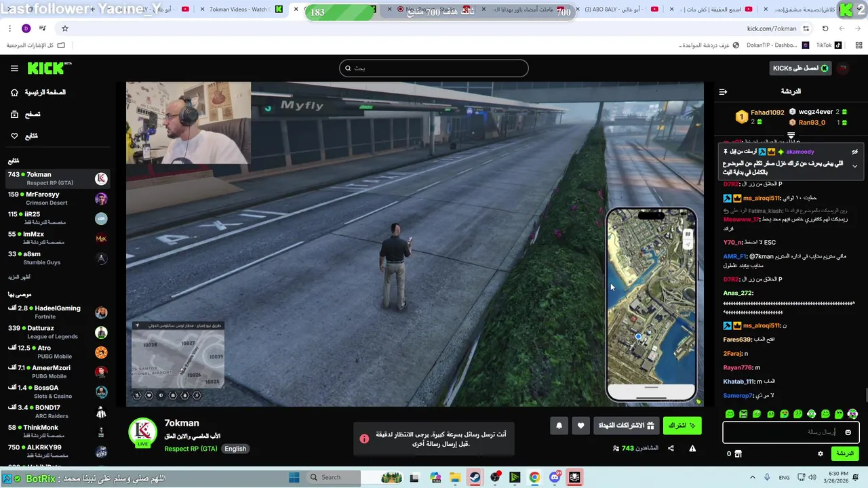Click the browser reload button
Viewport: 868px width, 488px height.
tap(825, 28)
